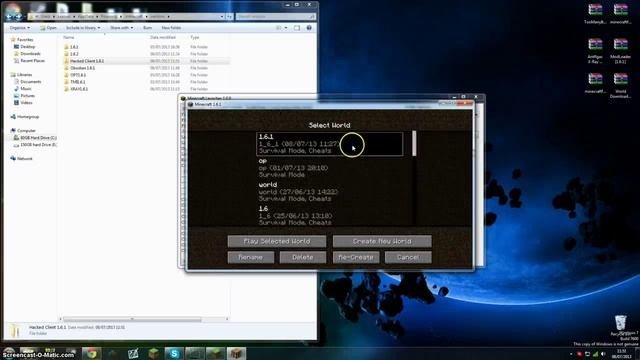Click the Explorer Forward arrow button
The width and height of the screenshot is (640, 360).
(x=18, y=16)
